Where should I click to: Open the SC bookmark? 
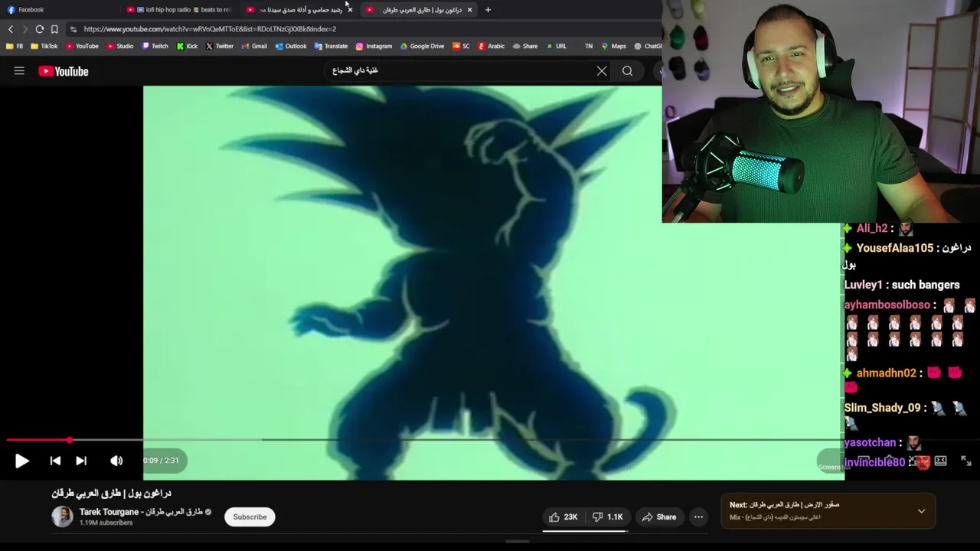[x=461, y=46]
